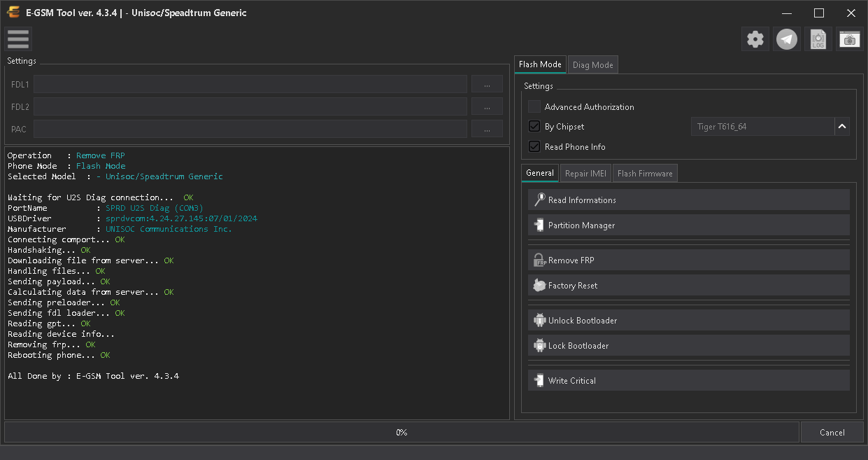Screen dimensions: 868x460
Task: Click the Remove FRP lock icon
Action: pos(539,260)
